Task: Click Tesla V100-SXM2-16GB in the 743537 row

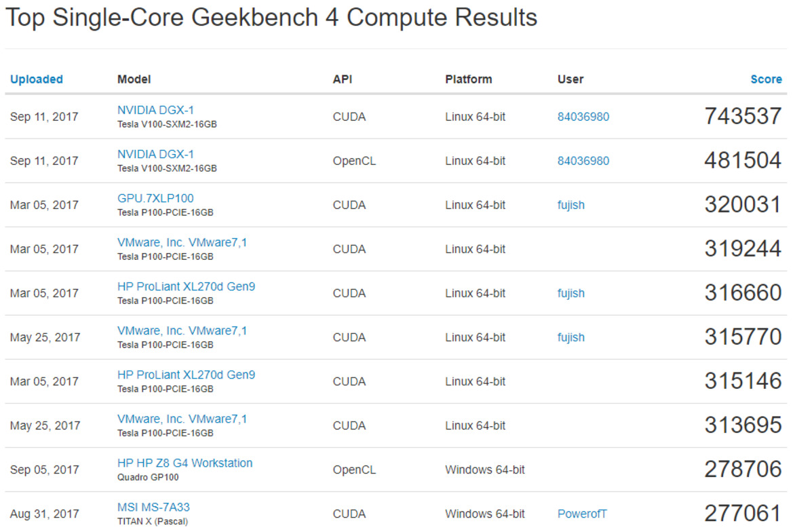Action: point(167,124)
